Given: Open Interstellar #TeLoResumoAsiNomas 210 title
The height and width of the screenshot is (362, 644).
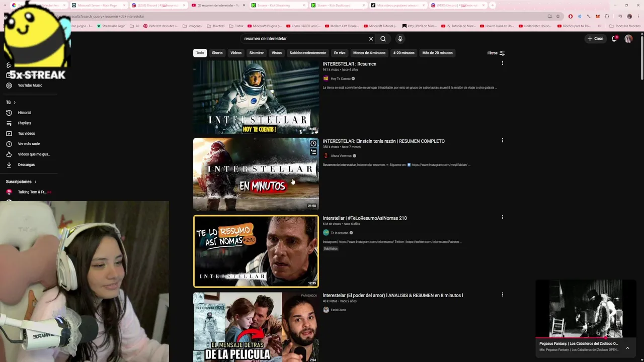Looking at the screenshot, I should pyautogui.click(x=365, y=218).
